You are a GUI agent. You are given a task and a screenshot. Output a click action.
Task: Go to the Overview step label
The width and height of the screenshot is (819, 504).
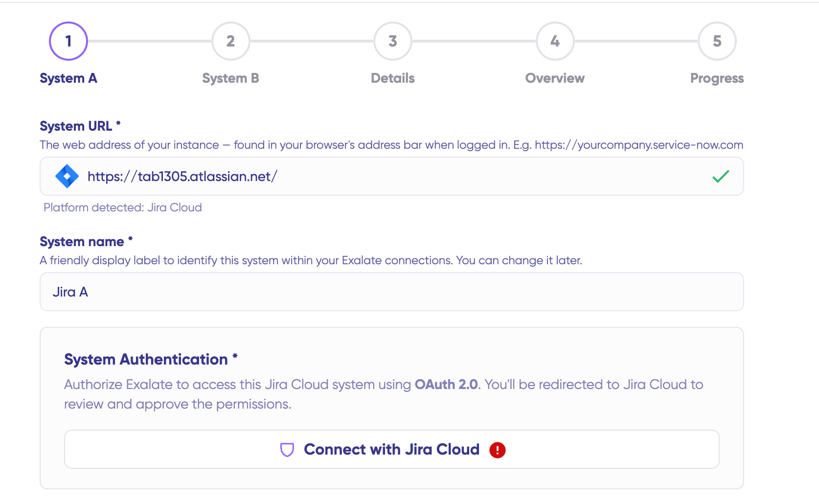click(555, 78)
